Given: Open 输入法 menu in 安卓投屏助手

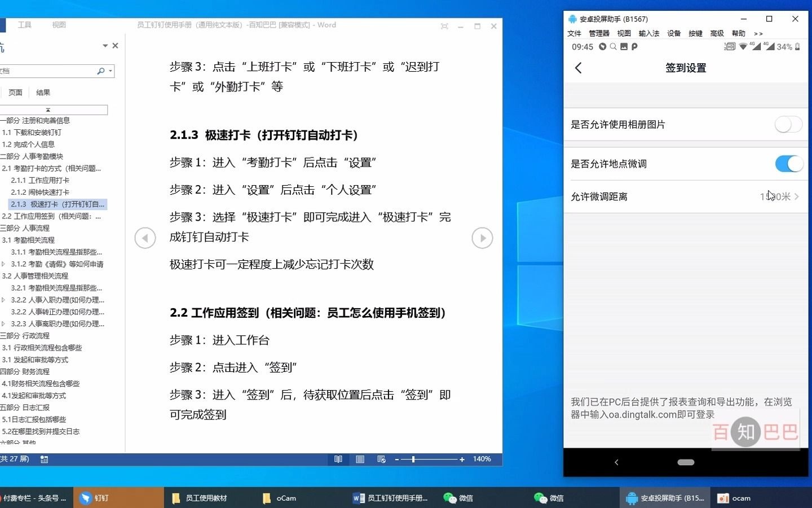Looking at the screenshot, I should point(648,34).
